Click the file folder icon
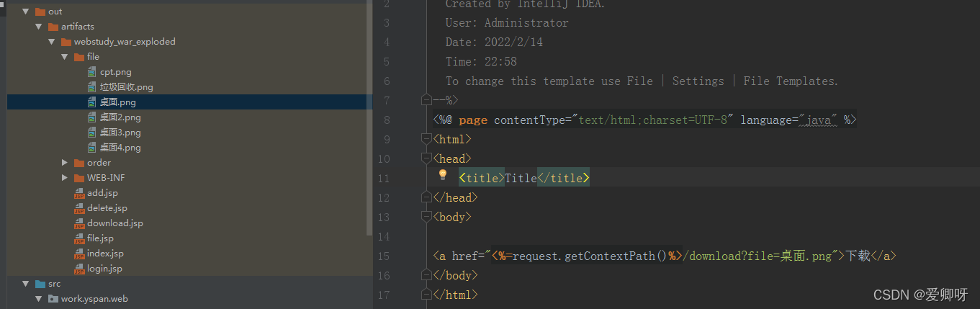The image size is (980, 309). pos(78,57)
